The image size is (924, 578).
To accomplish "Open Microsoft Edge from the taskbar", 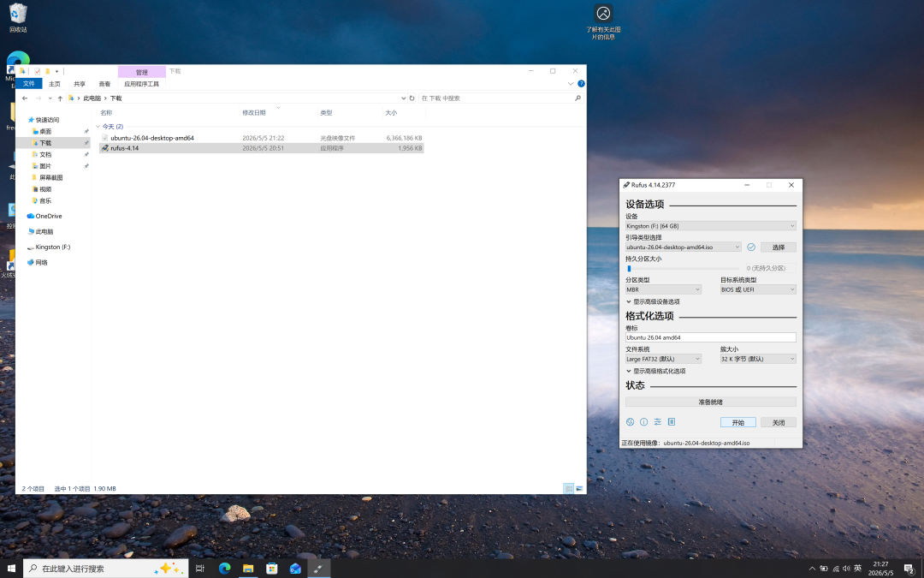I will click(224, 568).
